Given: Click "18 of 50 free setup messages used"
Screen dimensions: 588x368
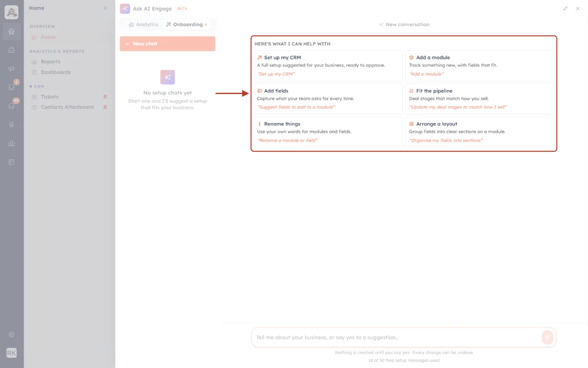Looking at the screenshot, I should click(404, 360).
